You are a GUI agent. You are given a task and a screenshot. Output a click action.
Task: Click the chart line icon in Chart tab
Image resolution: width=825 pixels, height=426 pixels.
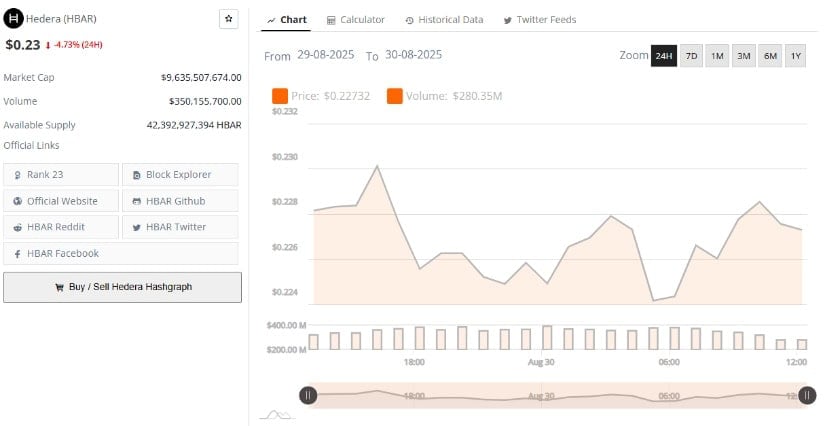click(271, 21)
